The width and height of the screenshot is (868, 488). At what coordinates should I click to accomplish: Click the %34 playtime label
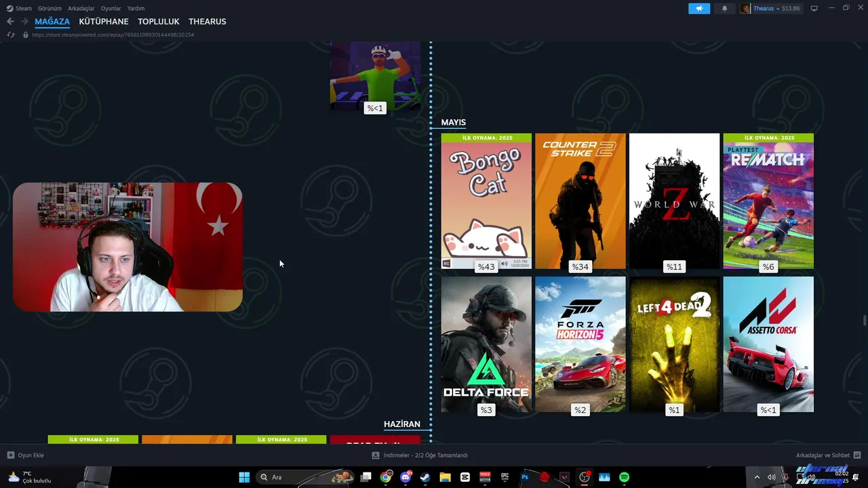point(580,267)
